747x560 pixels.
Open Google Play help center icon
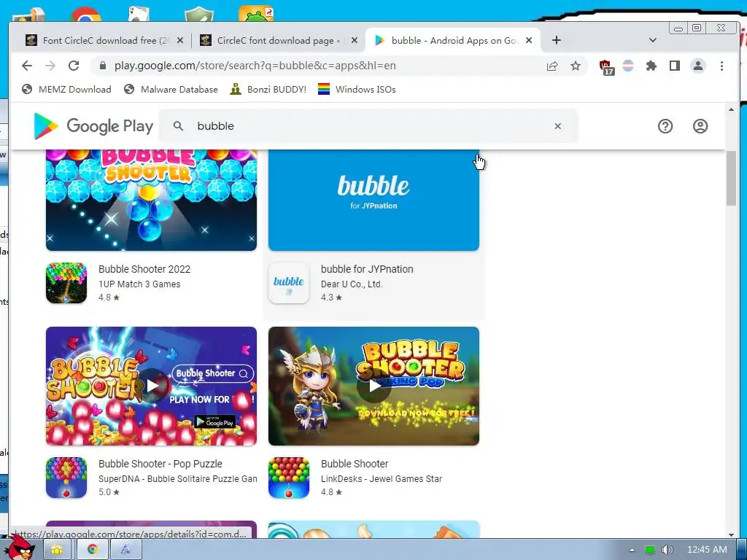click(x=665, y=126)
